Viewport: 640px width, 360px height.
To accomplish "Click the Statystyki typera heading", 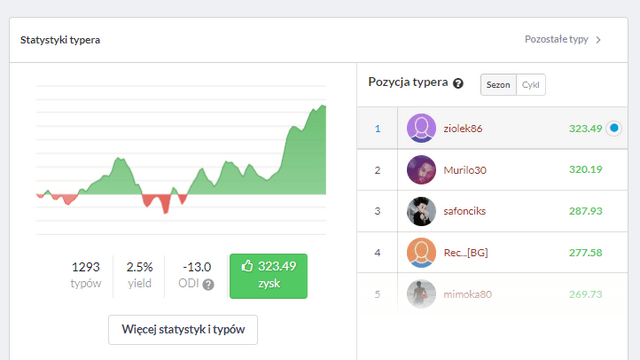I will 60,40.
